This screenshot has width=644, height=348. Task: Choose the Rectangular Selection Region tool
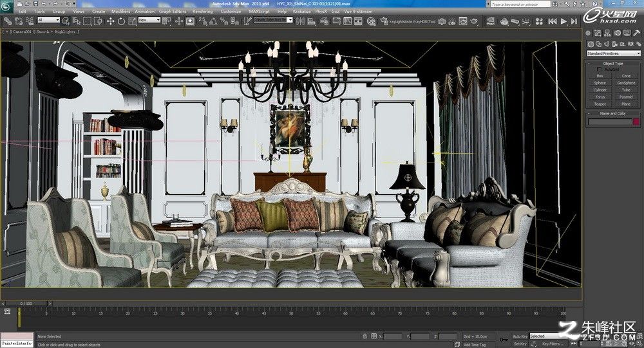coord(87,21)
